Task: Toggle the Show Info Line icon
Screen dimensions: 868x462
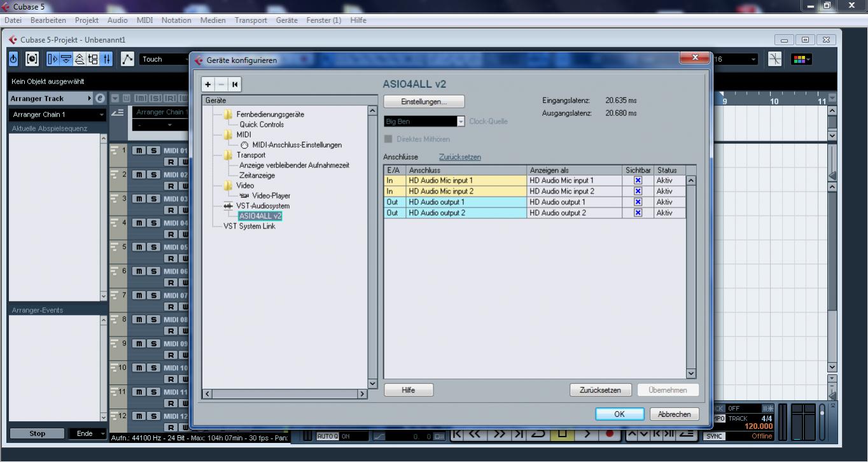Action: pos(67,59)
